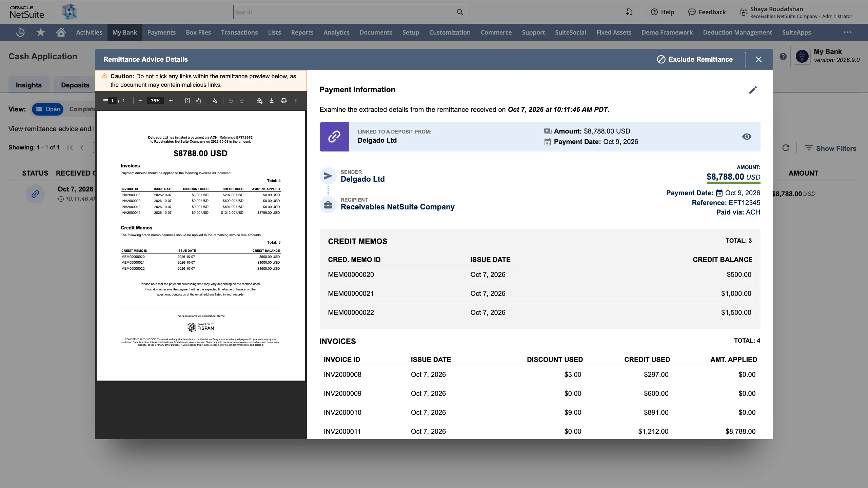Screen dimensions: 868x488
Task: Click Exclude Remittance button
Action: pos(695,59)
